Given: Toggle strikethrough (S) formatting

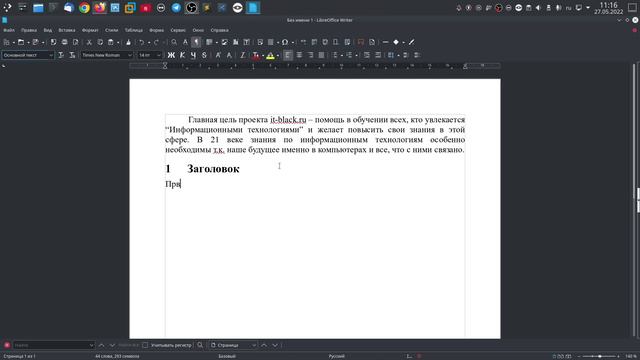Looking at the screenshot, I should tap(204, 55).
